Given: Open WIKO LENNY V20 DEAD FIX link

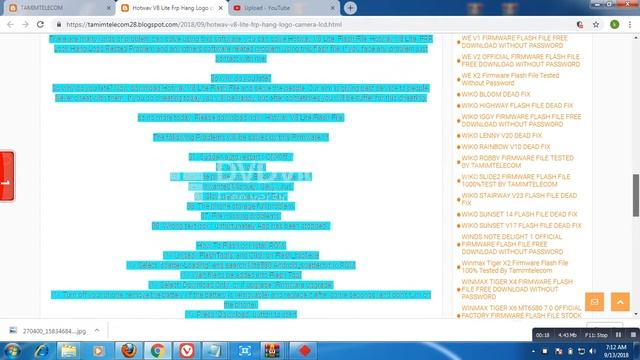Looking at the screenshot, I should pyautogui.click(x=501, y=136).
